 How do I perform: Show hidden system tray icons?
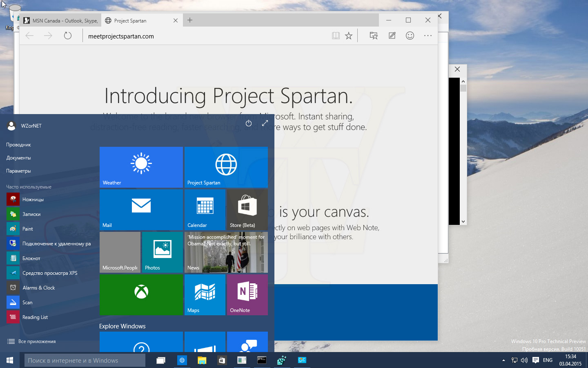click(503, 360)
